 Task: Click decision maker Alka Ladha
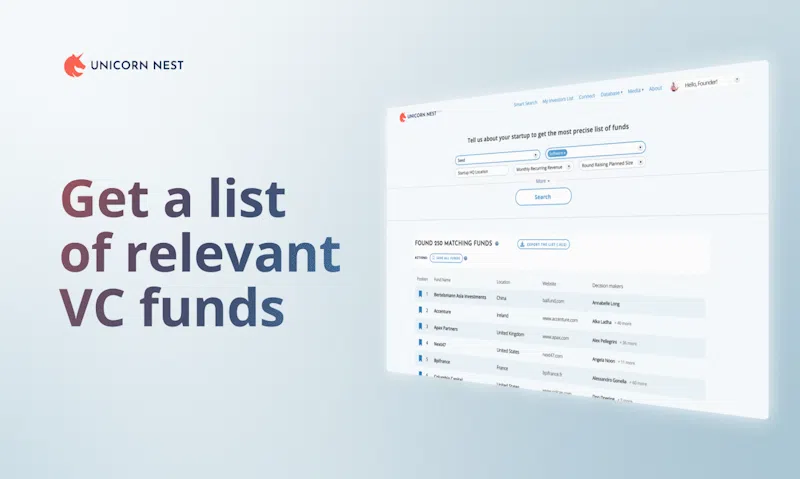(x=602, y=322)
